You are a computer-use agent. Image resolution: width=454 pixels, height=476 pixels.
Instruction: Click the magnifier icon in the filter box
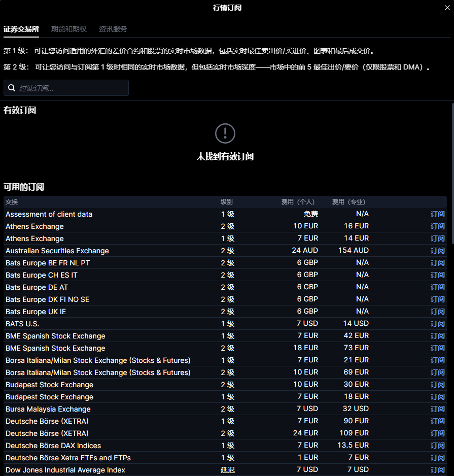click(12, 88)
